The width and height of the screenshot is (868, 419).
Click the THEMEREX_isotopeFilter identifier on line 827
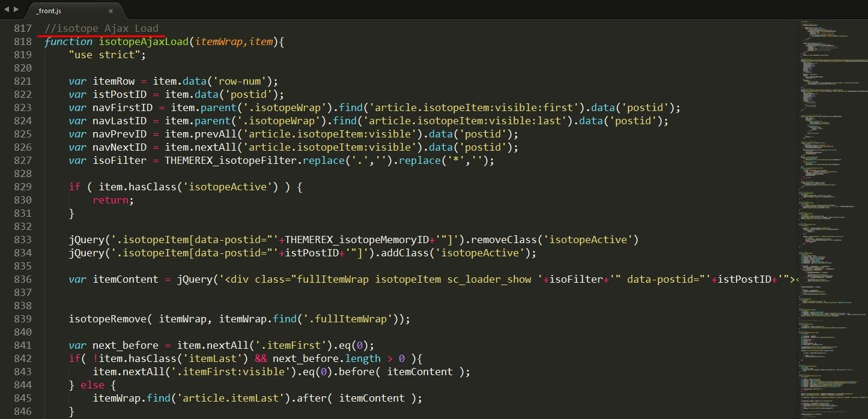(233, 160)
